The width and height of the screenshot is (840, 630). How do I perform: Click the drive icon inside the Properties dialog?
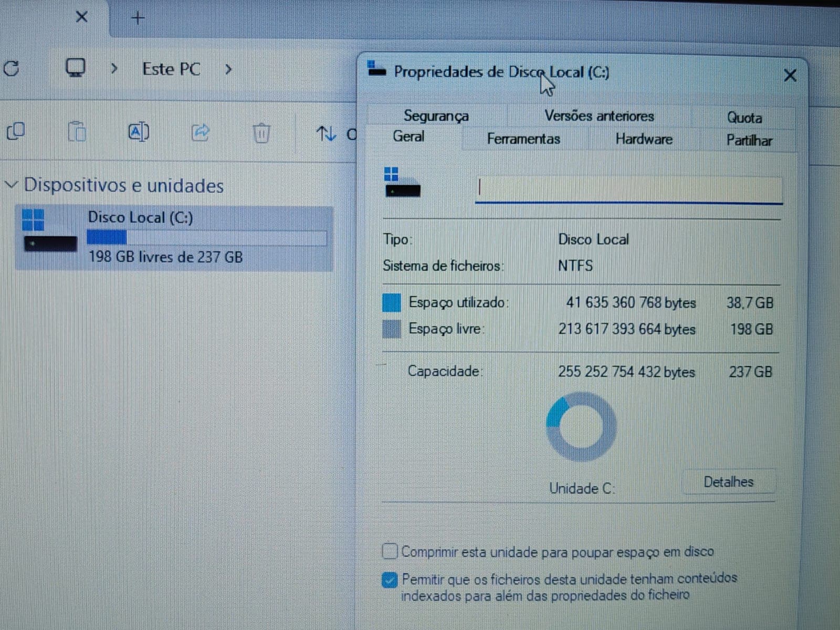(402, 182)
